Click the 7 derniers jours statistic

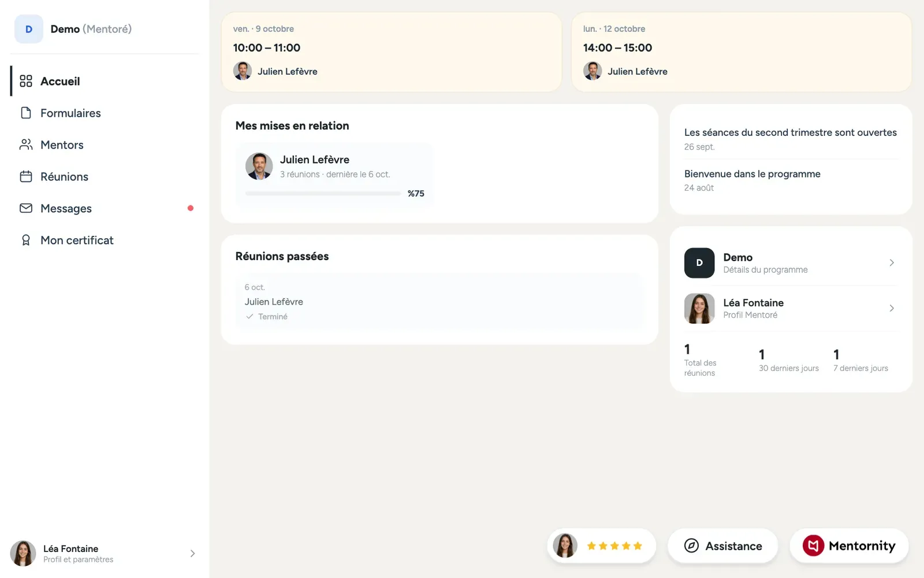pyautogui.click(x=860, y=360)
